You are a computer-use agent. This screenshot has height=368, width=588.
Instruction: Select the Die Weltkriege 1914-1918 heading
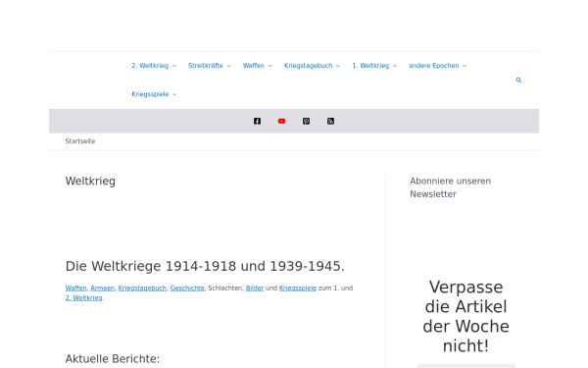[x=205, y=266]
